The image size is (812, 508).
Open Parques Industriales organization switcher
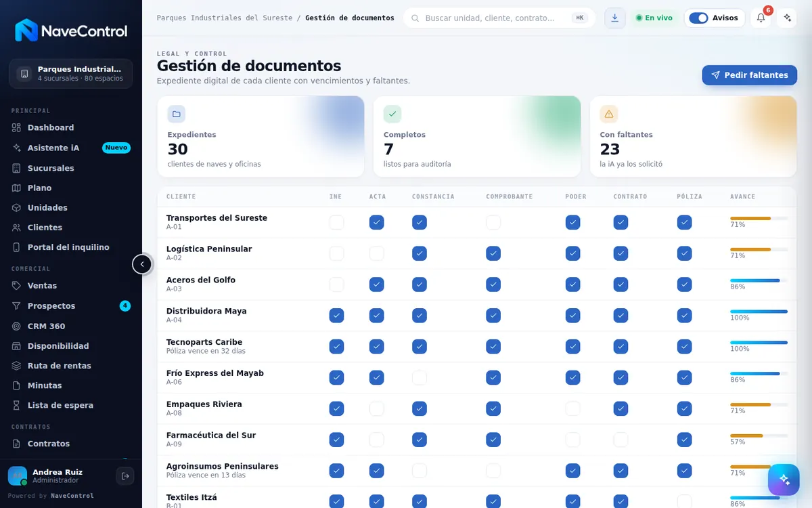point(71,74)
